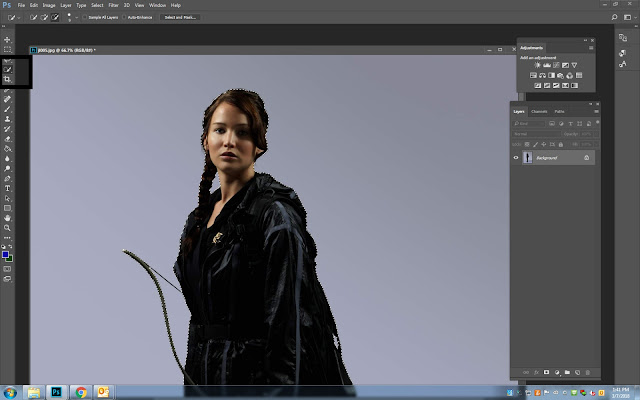Select the Rectangle shape tool
Image resolution: width=640 pixels, height=400 pixels.
tap(7, 208)
